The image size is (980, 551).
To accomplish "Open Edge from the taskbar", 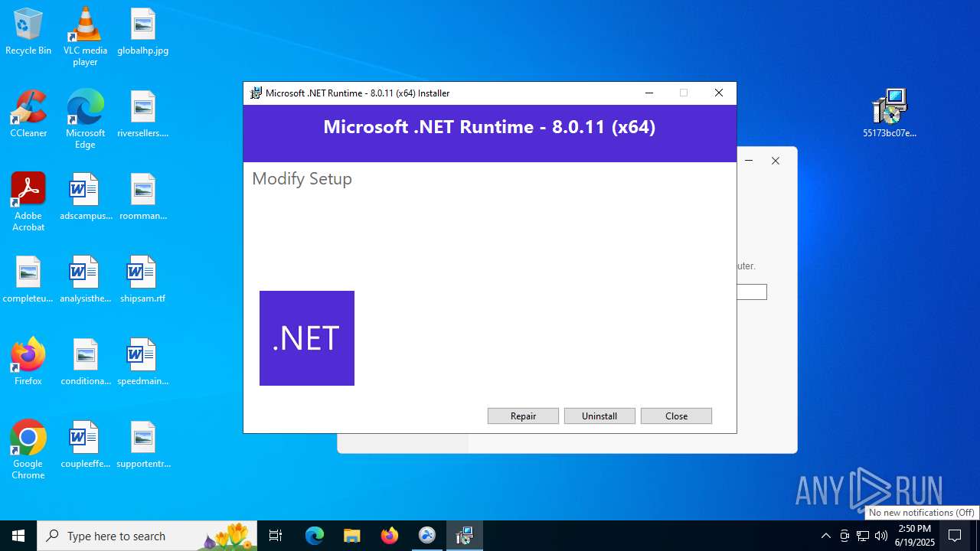I will (315, 536).
